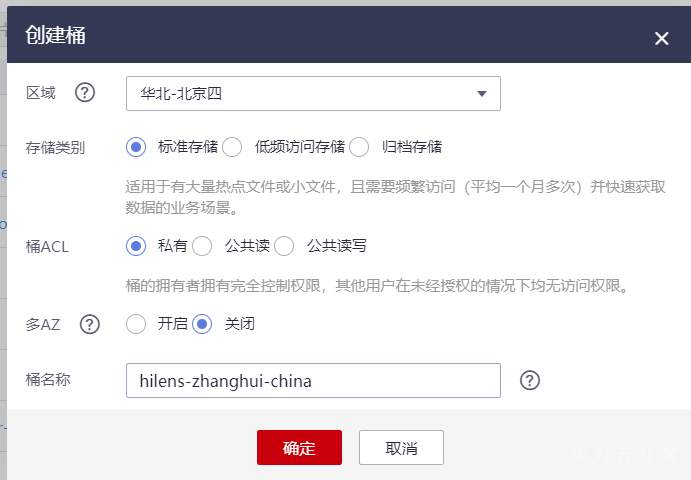The width and height of the screenshot is (691, 480).
Task: Click the 桶名称 input with hilens-zhanghui-china
Action: pos(313,380)
